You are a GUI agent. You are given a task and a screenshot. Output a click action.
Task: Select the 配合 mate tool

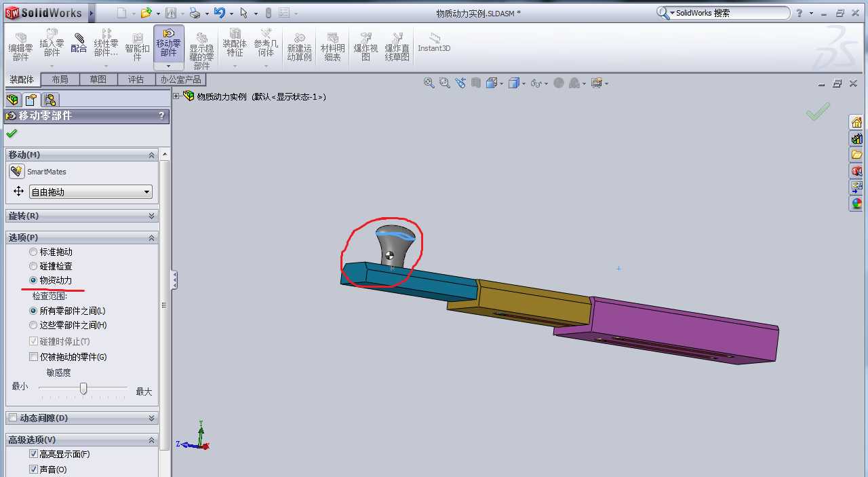(79, 43)
